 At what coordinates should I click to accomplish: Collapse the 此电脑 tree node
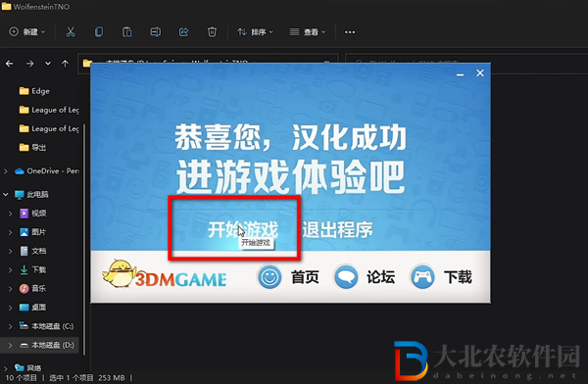coord(6,194)
